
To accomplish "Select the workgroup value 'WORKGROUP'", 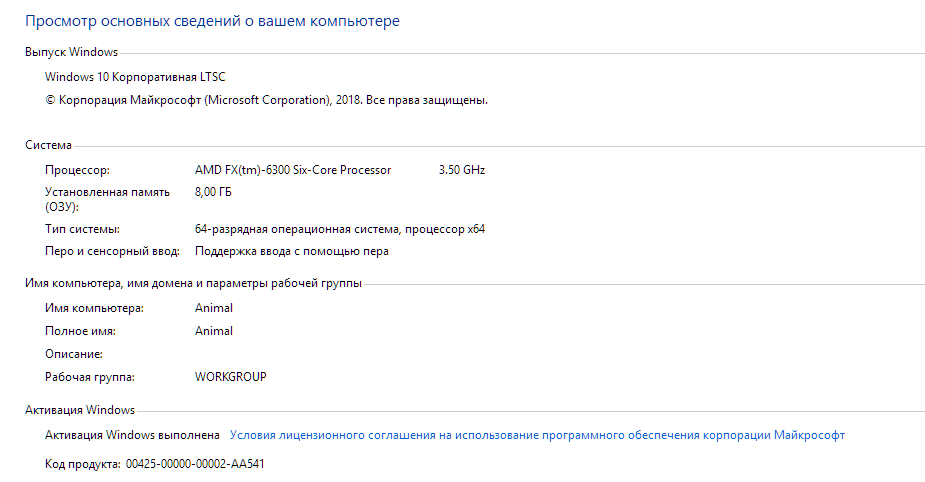I will [231, 377].
